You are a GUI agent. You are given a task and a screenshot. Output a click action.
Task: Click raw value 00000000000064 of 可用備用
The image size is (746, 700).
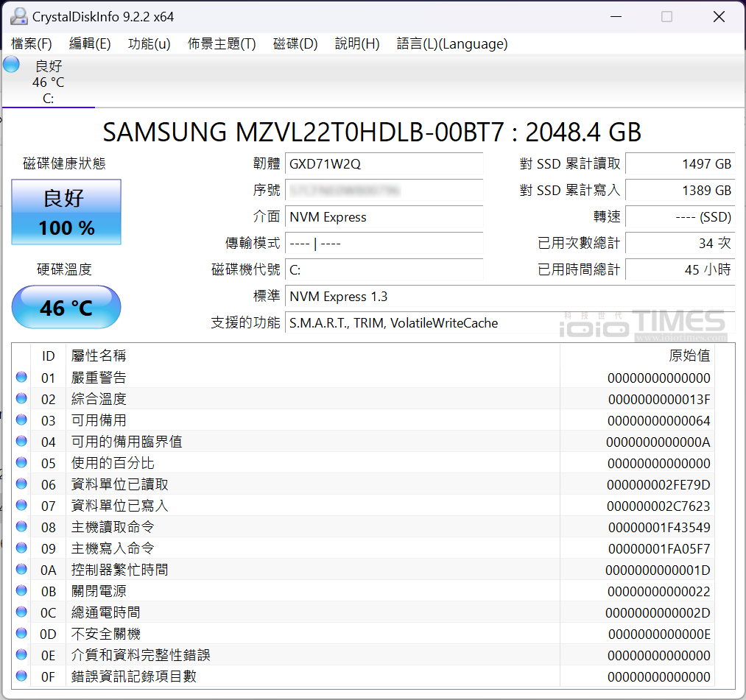click(x=659, y=421)
